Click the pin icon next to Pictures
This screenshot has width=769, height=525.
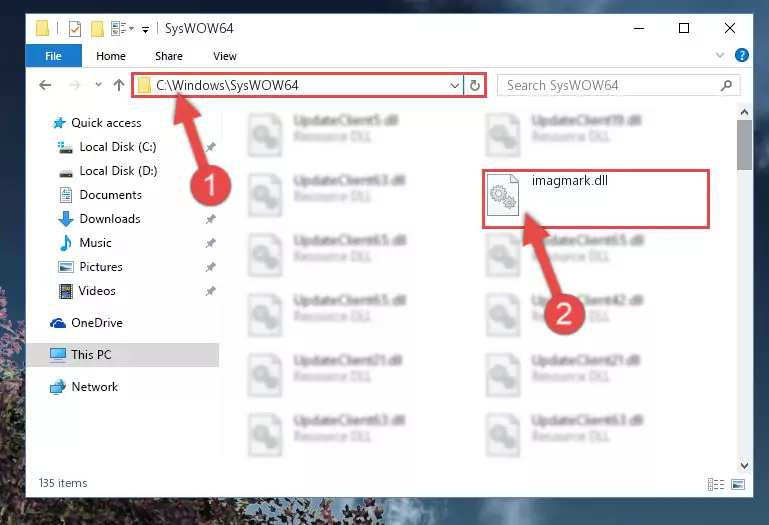point(210,267)
